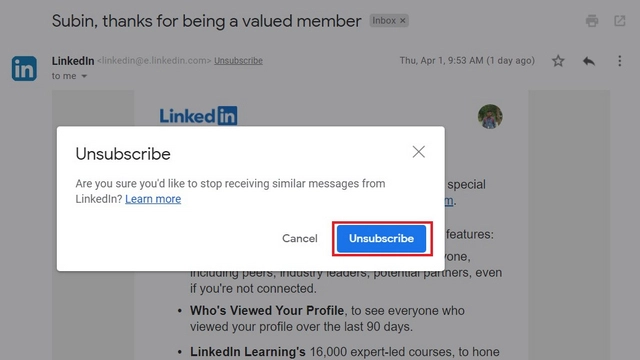Click the Cancel button in dialog

(x=300, y=238)
